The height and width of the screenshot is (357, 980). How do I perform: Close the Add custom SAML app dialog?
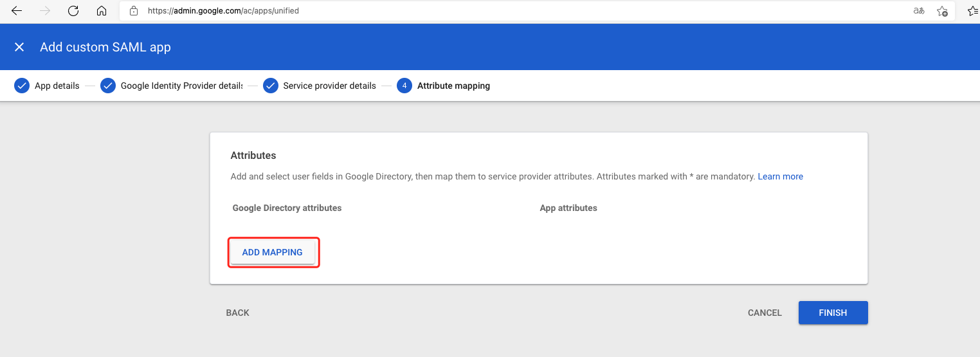coord(19,47)
